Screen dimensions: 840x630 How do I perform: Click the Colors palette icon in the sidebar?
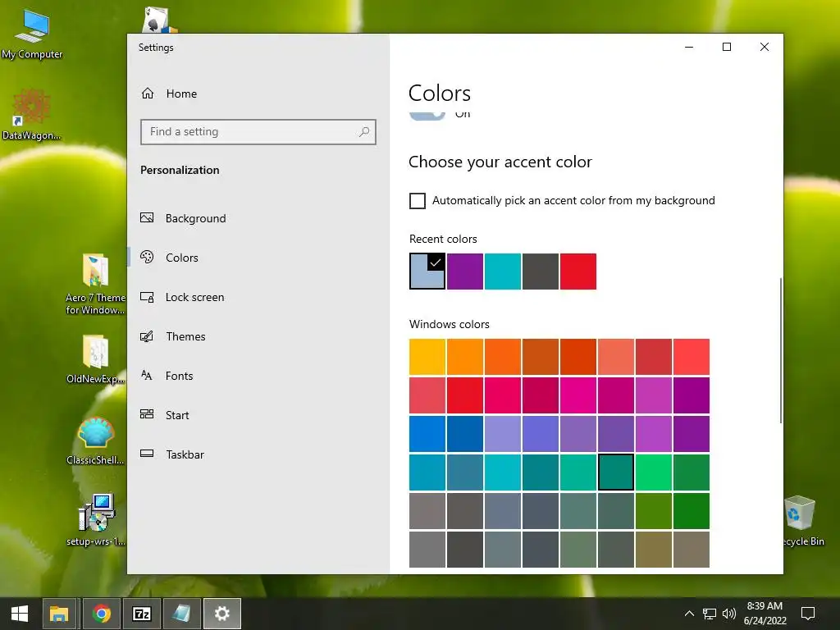pyautogui.click(x=147, y=257)
